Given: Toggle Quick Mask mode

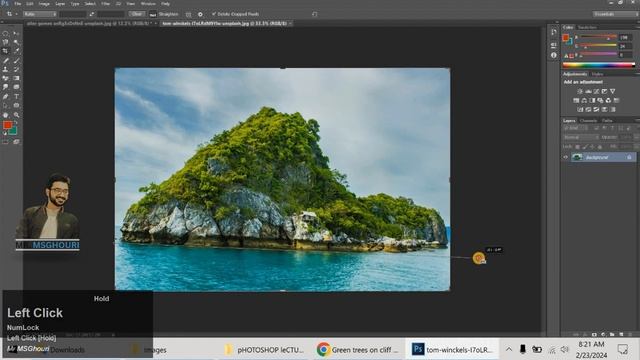Looking at the screenshot, I should click(6, 142).
